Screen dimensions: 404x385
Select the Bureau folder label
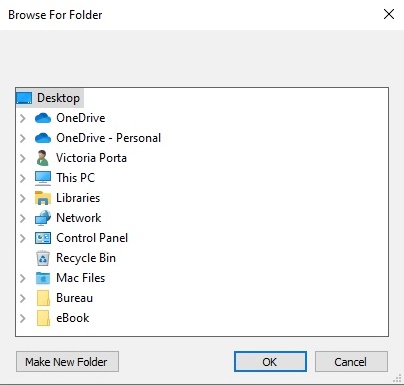pyautogui.click(x=74, y=298)
